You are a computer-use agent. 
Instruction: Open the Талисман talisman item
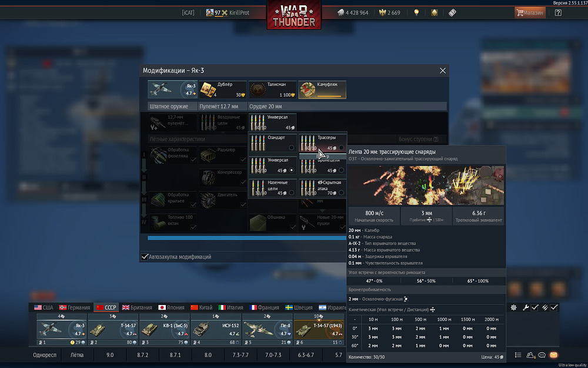pyautogui.click(x=273, y=89)
